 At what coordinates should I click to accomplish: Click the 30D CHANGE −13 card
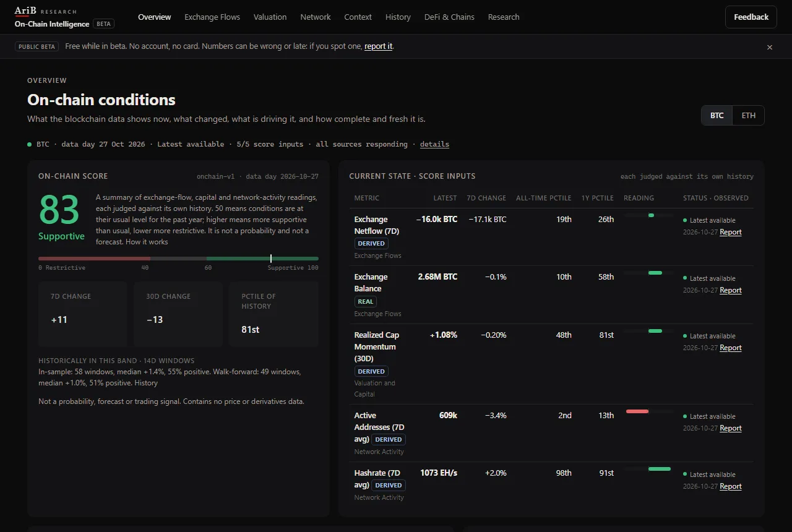pyautogui.click(x=178, y=314)
